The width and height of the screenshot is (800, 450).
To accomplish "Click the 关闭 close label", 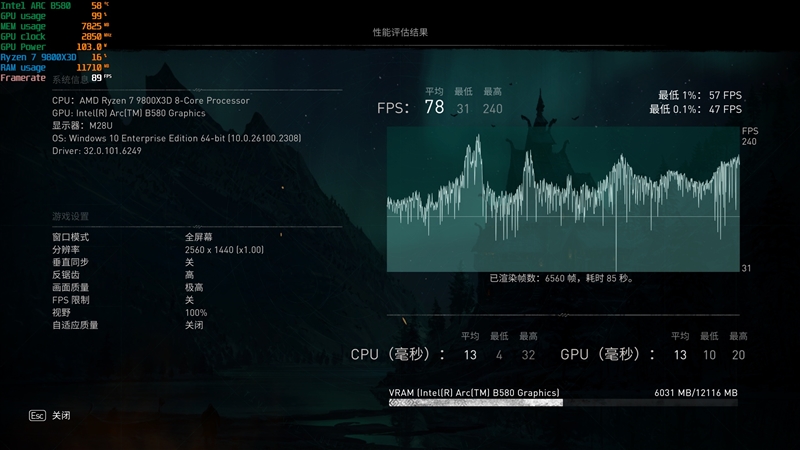I will click(61, 416).
